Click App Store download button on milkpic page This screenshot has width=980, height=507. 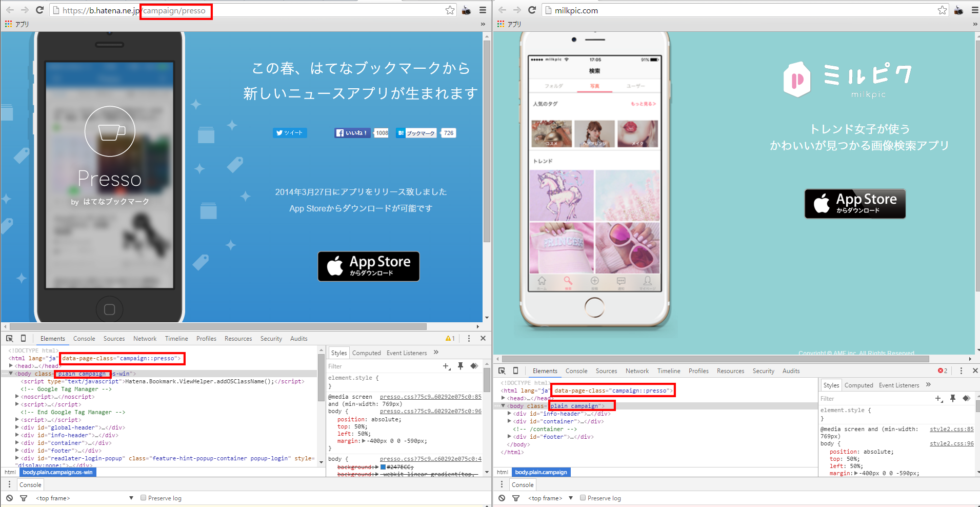pos(855,204)
